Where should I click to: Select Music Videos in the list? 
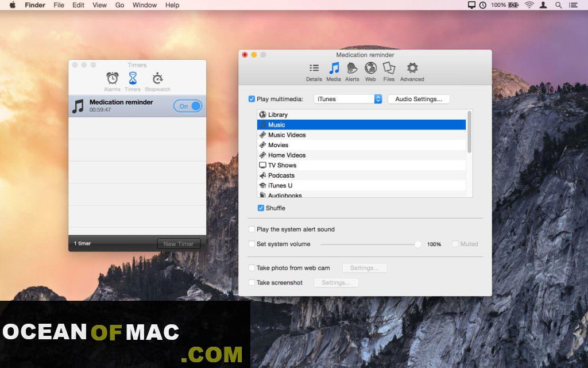pyautogui.click(x=362, y=135)
